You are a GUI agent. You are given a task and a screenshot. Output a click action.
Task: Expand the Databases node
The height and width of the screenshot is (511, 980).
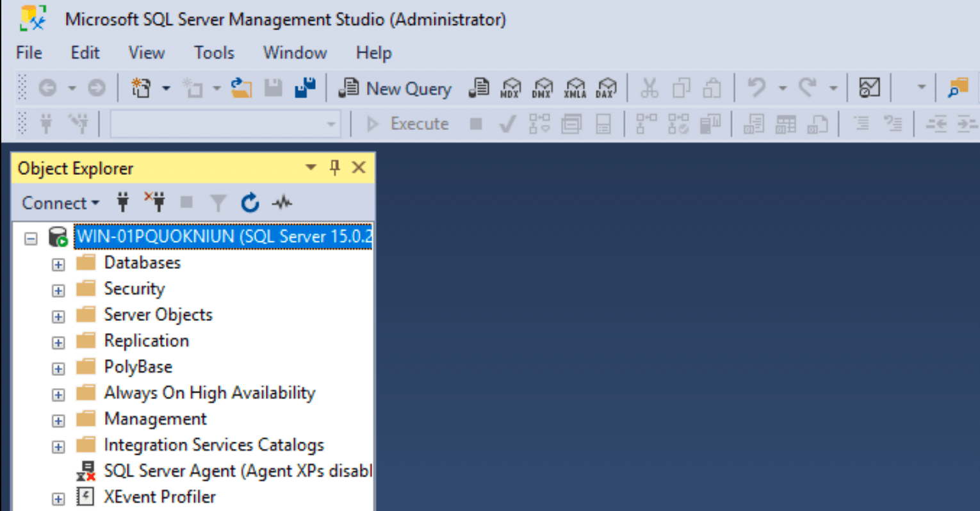(x=58, y=264)
